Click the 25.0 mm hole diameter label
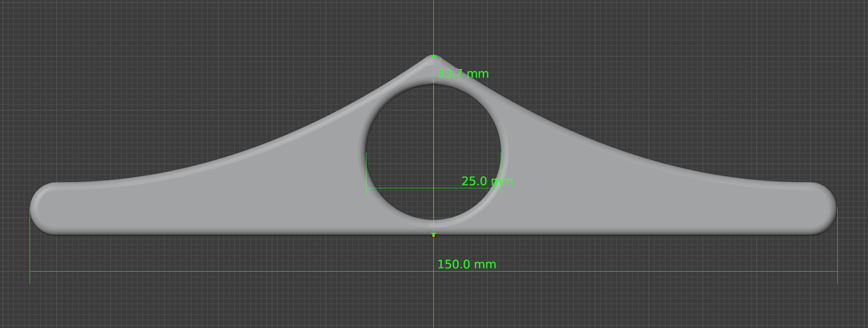The image size is (868, 328). pyautogui.click(x=487, y=181)
